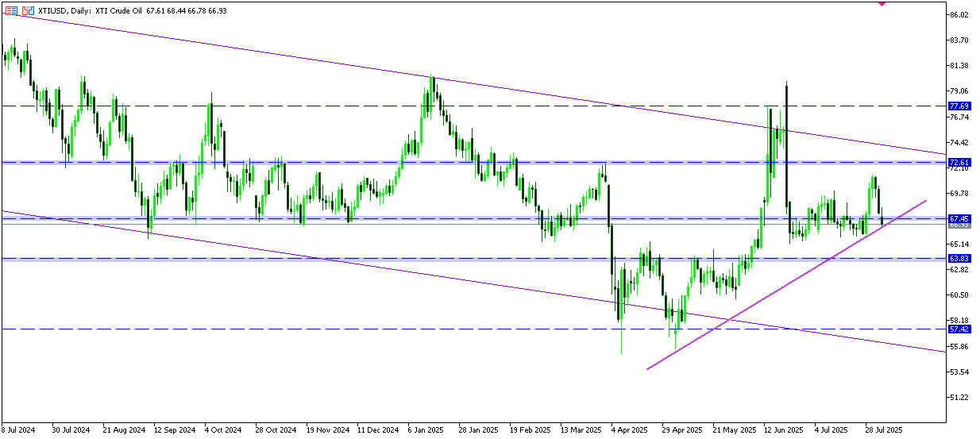The height and width of the screenshot is (439, 980).
Task: Click the 63.83 price level label
Action: (959, 258)
